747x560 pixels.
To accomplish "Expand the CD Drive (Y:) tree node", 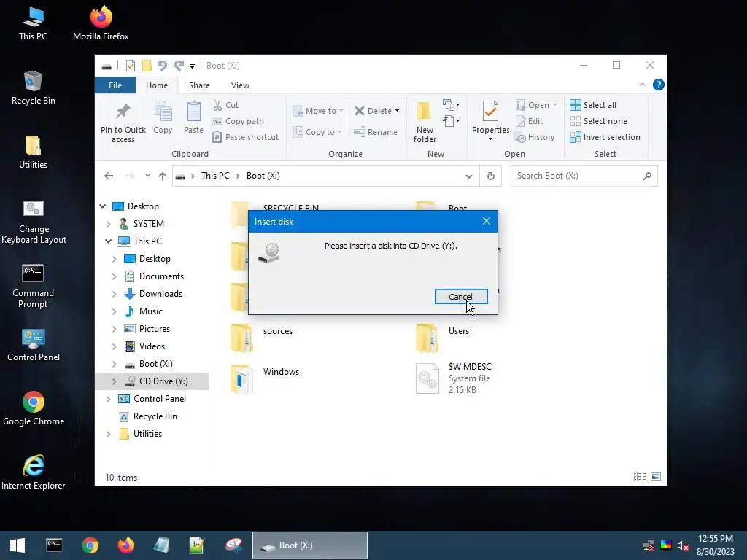I will (x=114, y=381).
